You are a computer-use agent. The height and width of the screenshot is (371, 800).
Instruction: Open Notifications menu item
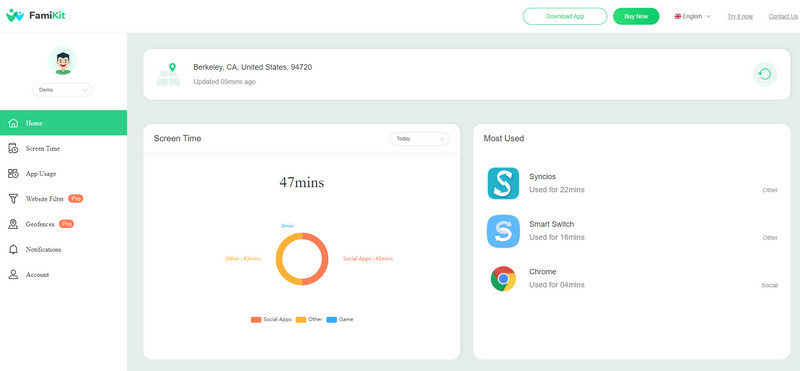(63, 250)
